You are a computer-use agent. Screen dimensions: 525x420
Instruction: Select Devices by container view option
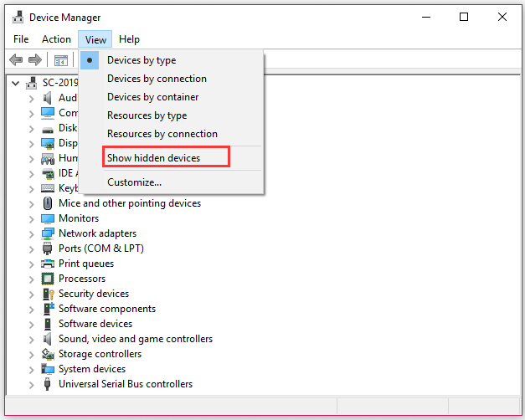tap(171, 97)
